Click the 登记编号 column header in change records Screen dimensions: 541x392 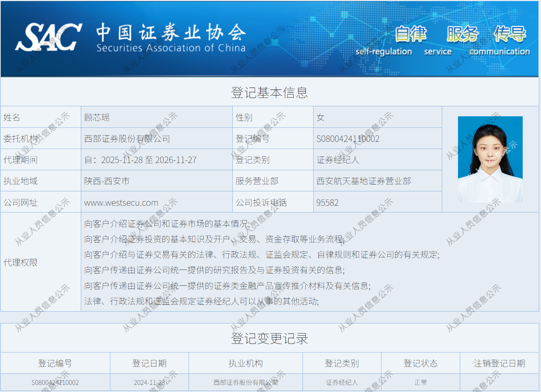(55, 363)
